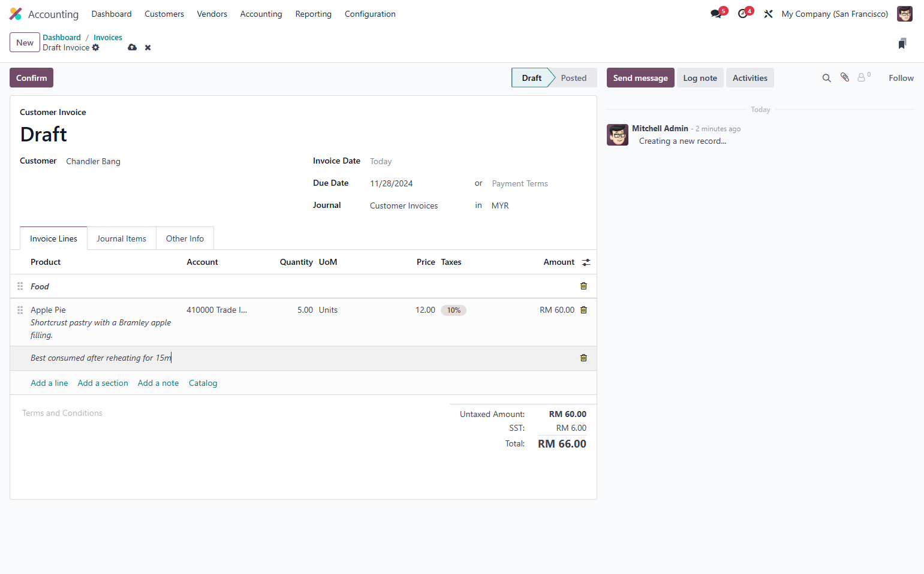Confirm the draft invoice

tap(31, 78)
